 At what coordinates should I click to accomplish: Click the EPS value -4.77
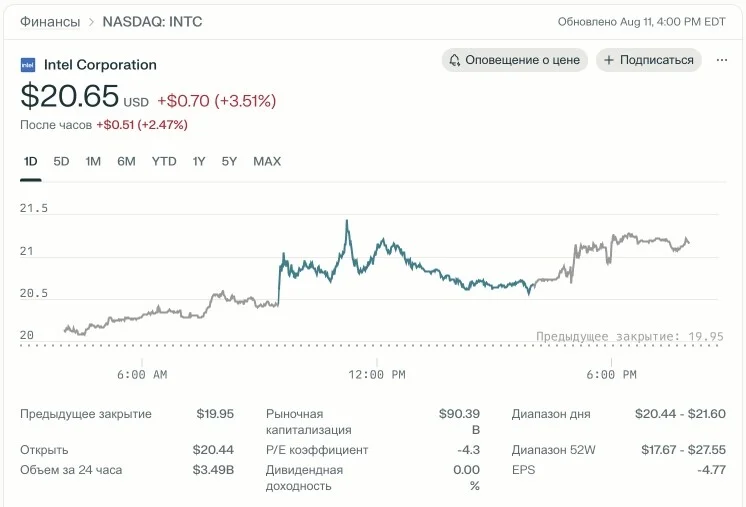tap(712, 470)
